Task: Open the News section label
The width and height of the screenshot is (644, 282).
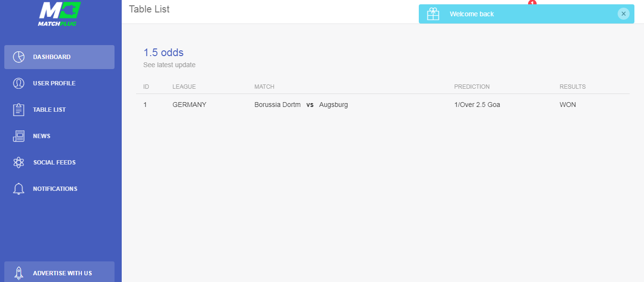Action: tap(42, 136)
